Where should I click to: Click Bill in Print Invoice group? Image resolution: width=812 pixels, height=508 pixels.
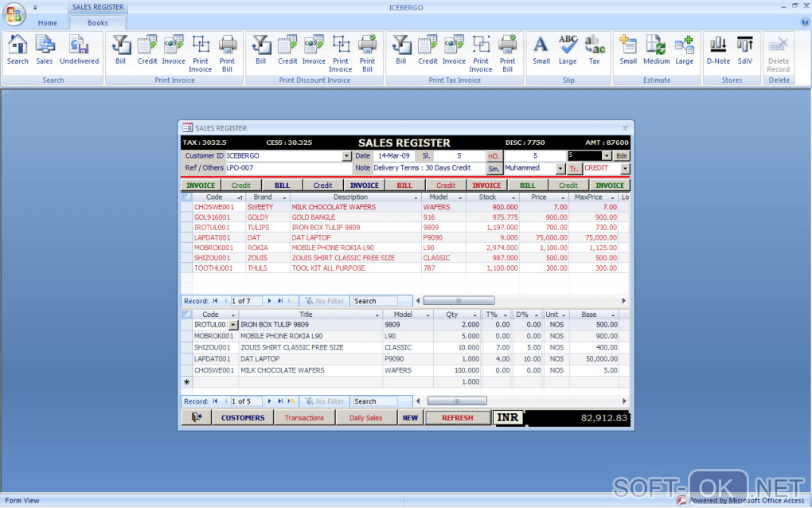[x=121, y=50]
